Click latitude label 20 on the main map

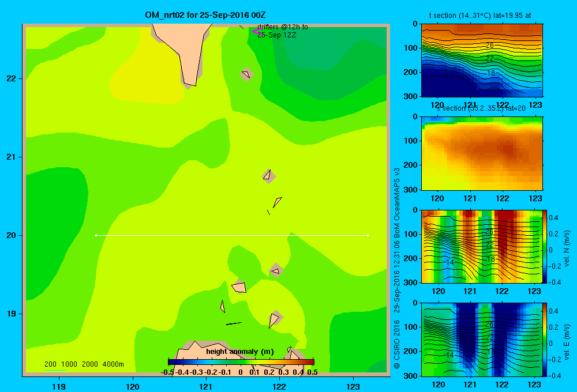tap(11, 235)
